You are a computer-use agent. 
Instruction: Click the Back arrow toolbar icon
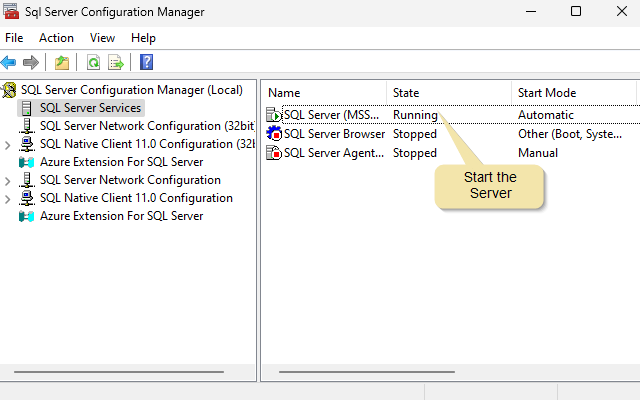pyautogui.click(x=9, y=62)
